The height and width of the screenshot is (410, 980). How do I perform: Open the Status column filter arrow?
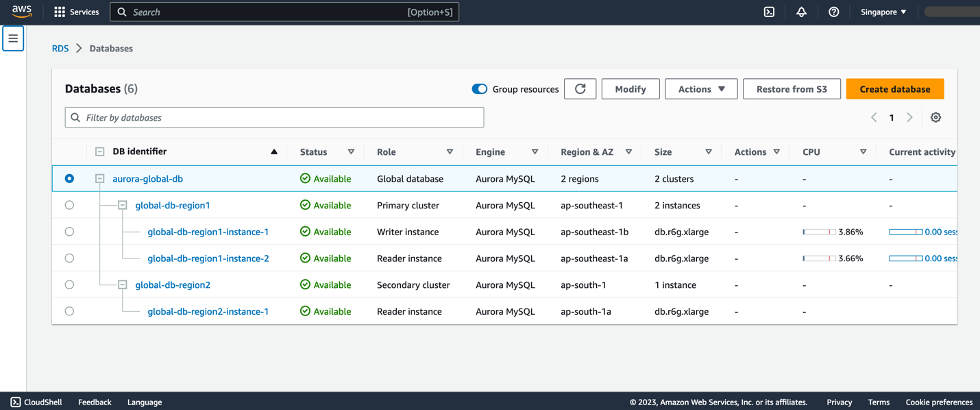[x=351, y=152]
